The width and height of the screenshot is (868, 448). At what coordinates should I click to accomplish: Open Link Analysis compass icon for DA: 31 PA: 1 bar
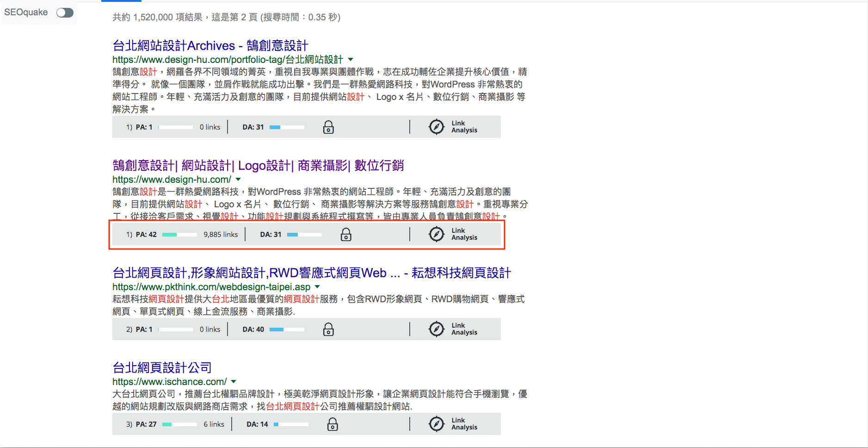click(x=437, y=127)
